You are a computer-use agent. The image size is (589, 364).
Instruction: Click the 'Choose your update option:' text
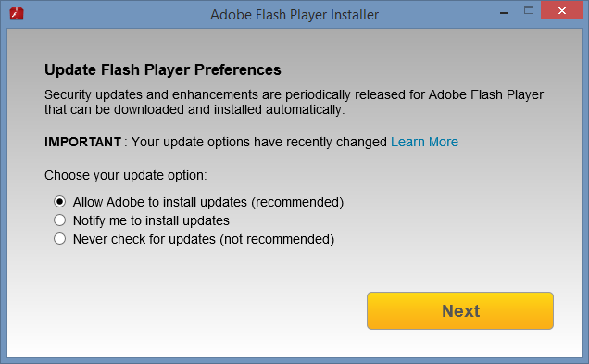[125, 175]
